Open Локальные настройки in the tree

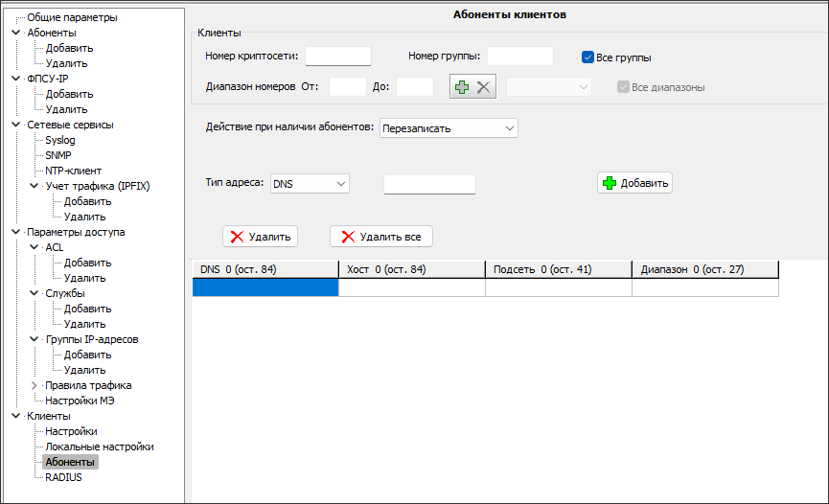[x=99, y=447]
